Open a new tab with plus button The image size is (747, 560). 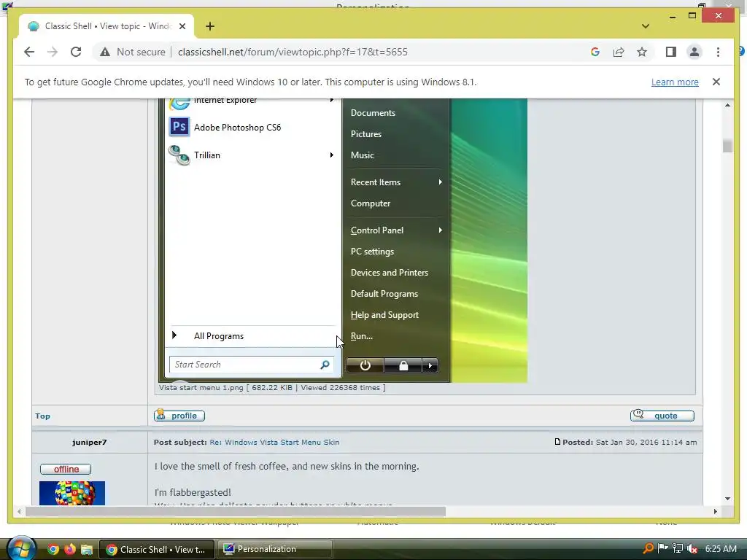coord(210,26)
